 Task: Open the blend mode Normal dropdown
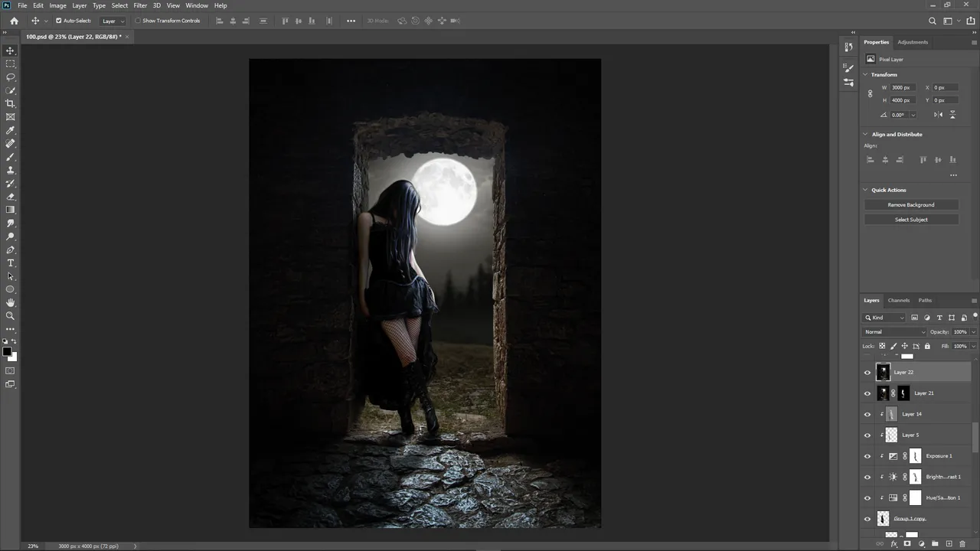tap(894, 332)
